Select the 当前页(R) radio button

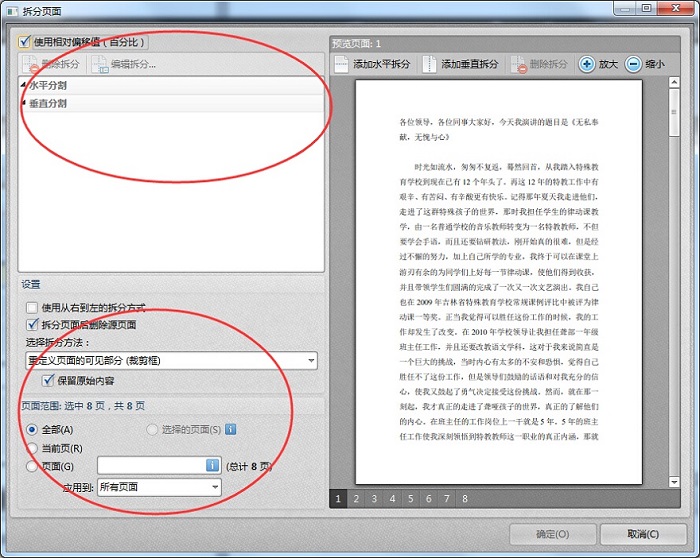32,448
